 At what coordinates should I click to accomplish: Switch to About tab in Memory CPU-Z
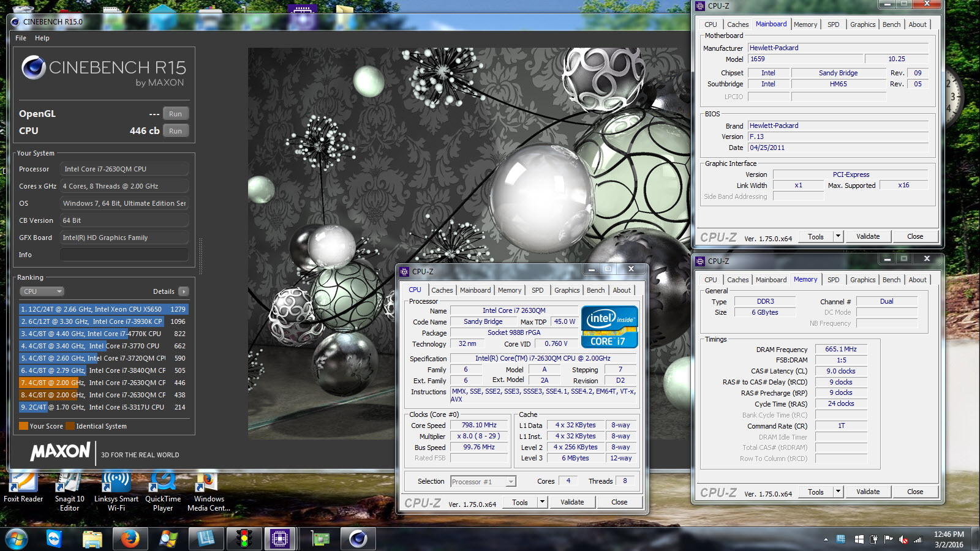(x=918, y=280)
